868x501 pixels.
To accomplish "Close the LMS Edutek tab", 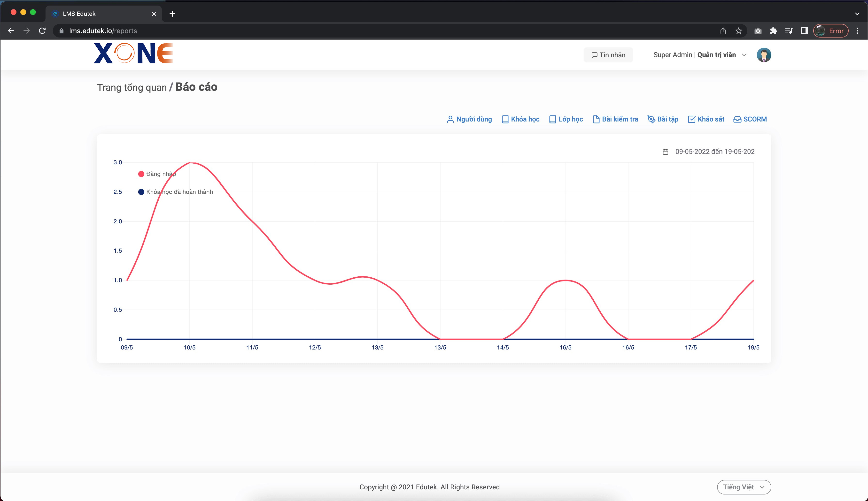I will [x=154, y=14].
